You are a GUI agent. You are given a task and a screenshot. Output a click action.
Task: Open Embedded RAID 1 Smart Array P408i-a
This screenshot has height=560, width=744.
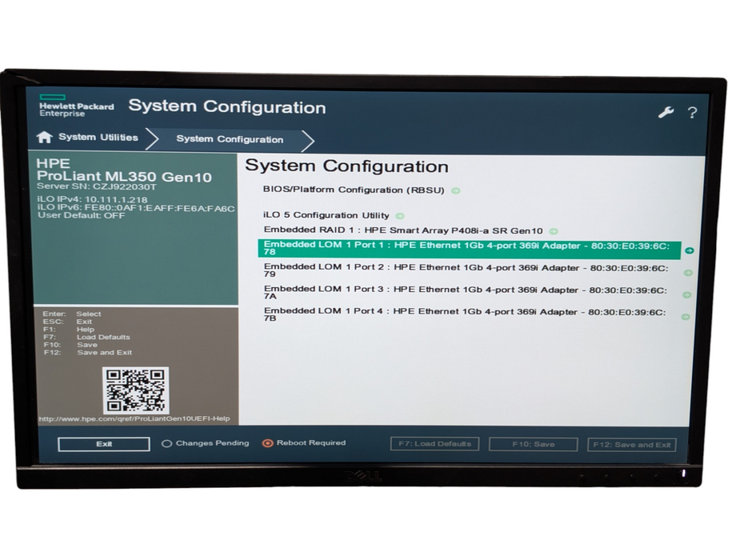point(403,230)
